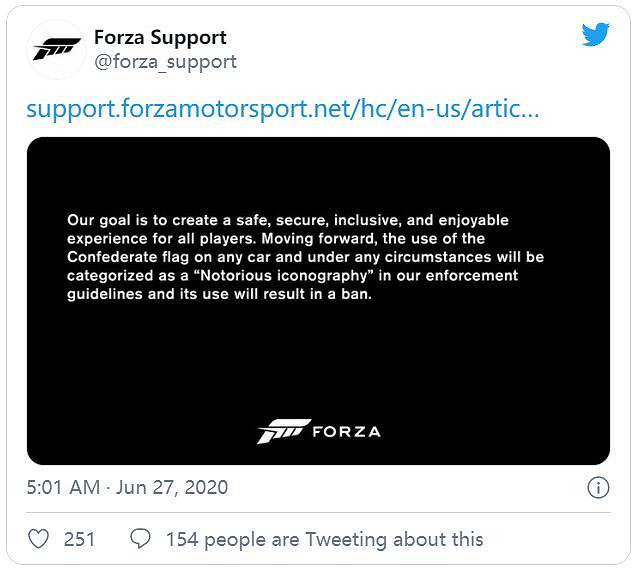Open the Forza Support display name
Image resolution: width=641 pixels, height=571 pixels.
point(160,37)
